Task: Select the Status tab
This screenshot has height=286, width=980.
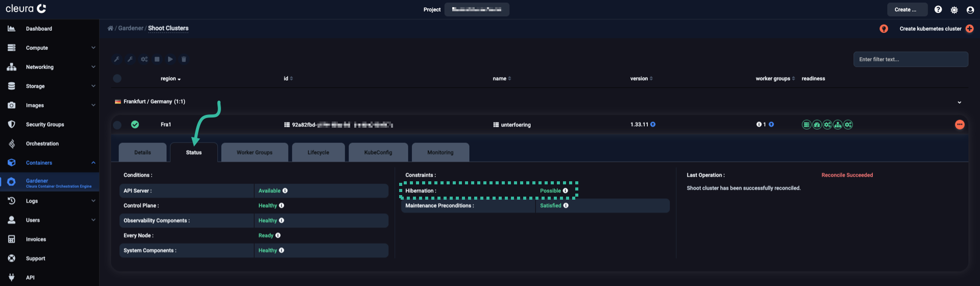Action: [x=194, y=152]
